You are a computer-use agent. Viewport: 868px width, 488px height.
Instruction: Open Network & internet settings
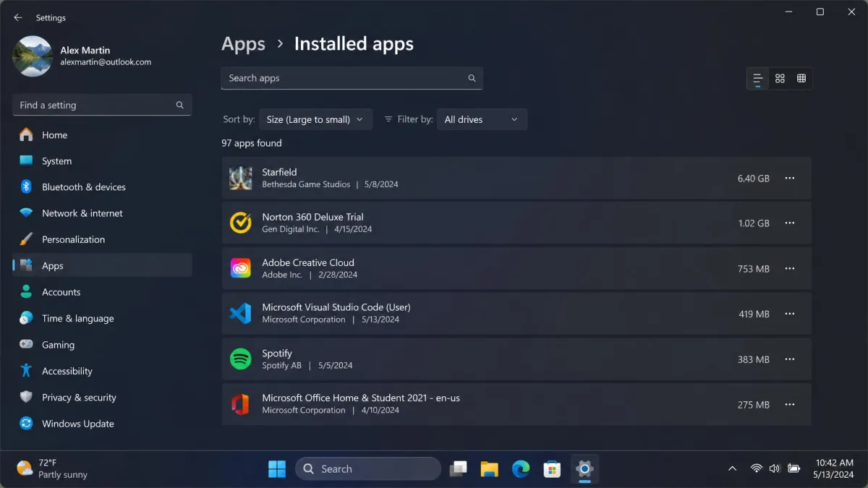(102, 213)
